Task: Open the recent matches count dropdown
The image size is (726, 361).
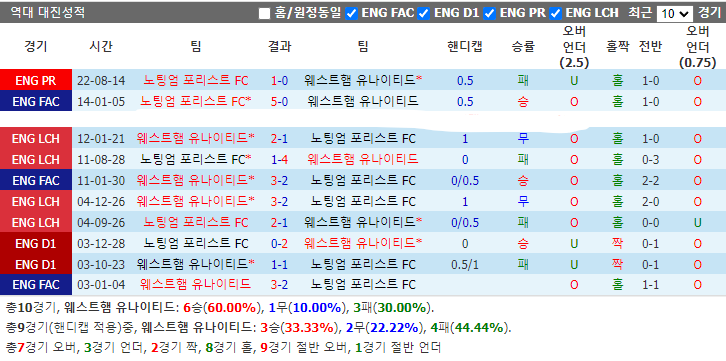Action: (675, 13)
